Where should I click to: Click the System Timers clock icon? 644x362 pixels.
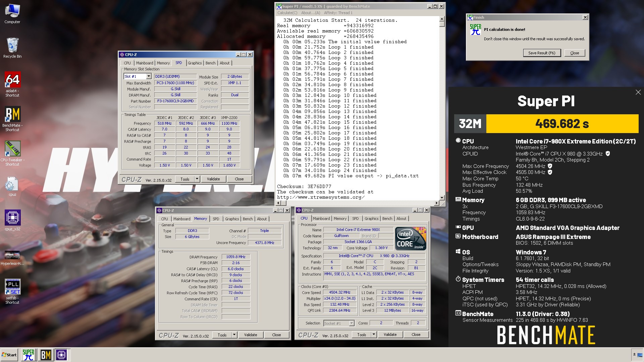click(458, 279)
